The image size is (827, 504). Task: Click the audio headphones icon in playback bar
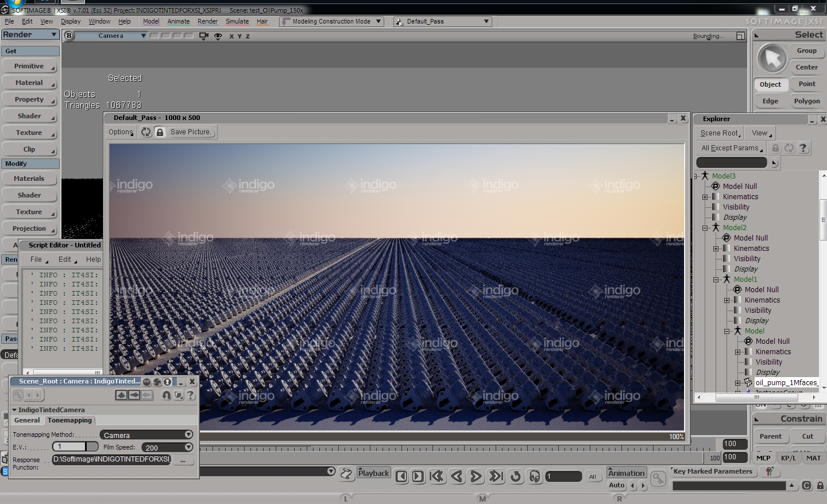[535, 476]
